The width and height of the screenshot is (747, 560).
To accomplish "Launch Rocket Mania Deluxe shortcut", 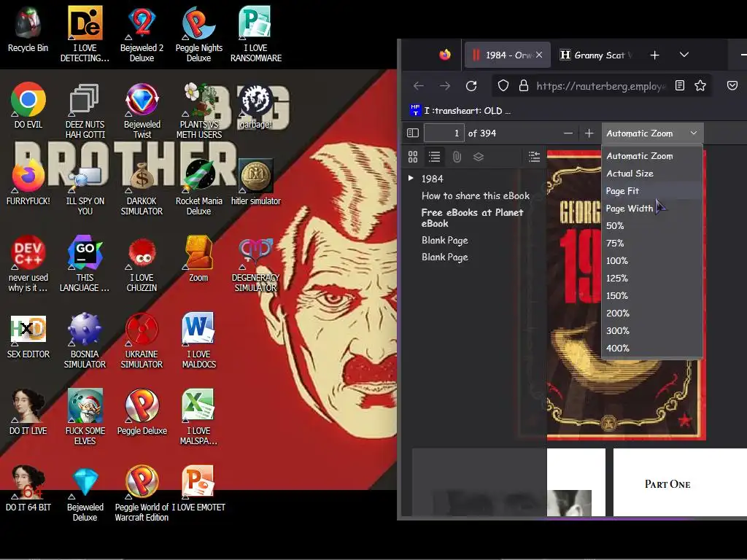I will tap(198, 187).
